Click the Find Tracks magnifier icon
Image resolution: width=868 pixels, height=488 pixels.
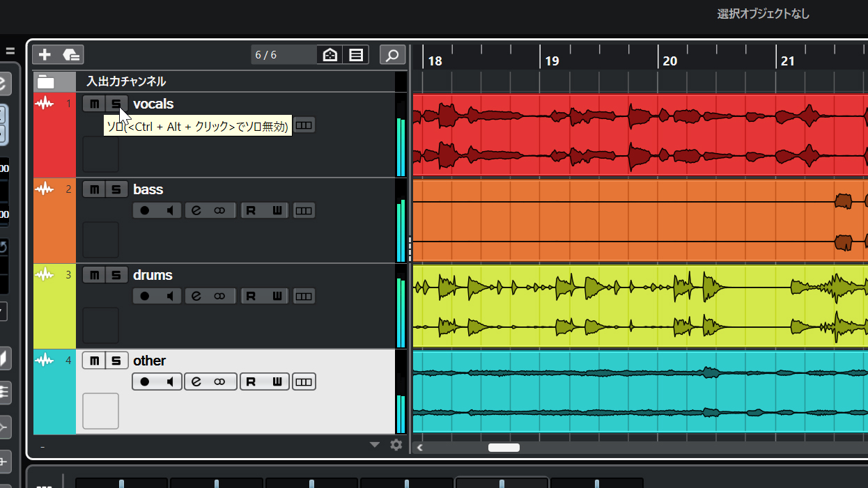(x=393, y=55)
